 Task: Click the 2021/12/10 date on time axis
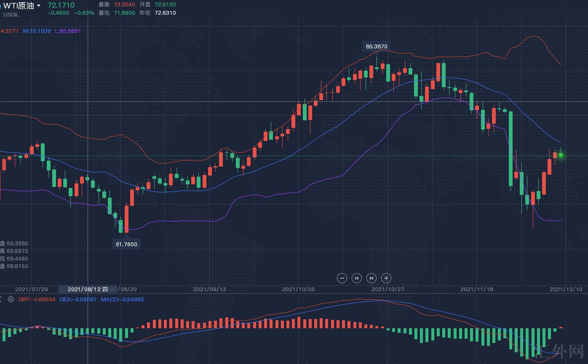566,289
